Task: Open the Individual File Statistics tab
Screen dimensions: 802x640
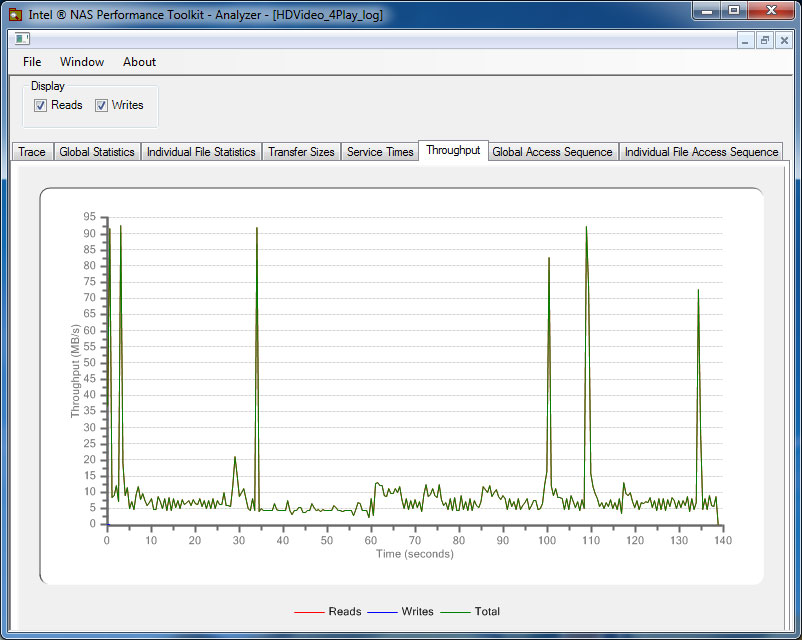Action: click(x=201, y=152)
